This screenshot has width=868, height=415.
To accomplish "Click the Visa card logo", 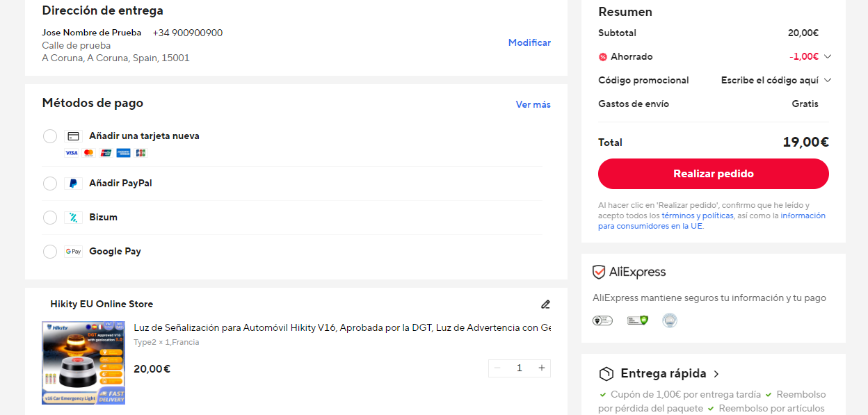I will click(x=71, y=153).
